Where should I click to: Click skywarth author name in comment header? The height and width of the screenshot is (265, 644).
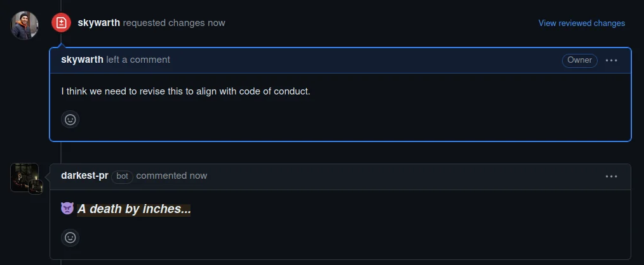(x=82, y=60)
